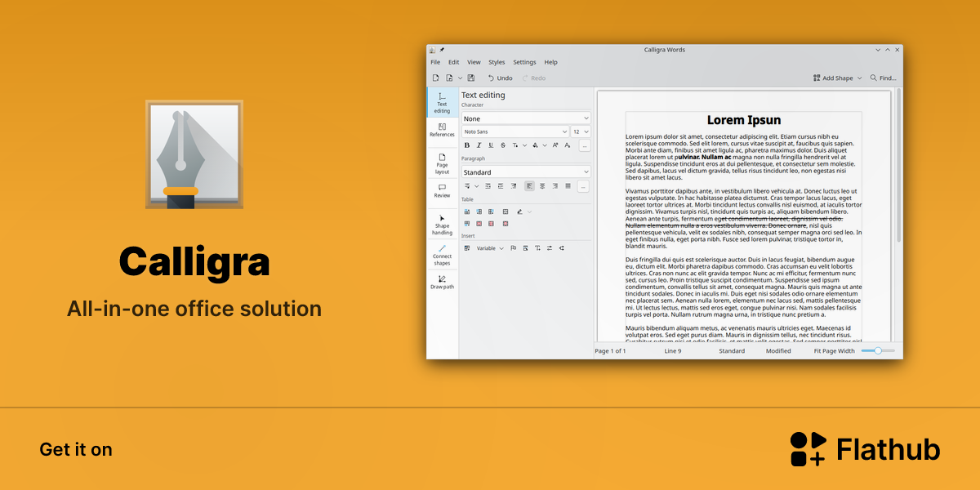
Task: Select the Draw path tool
Action: [442, 283]
